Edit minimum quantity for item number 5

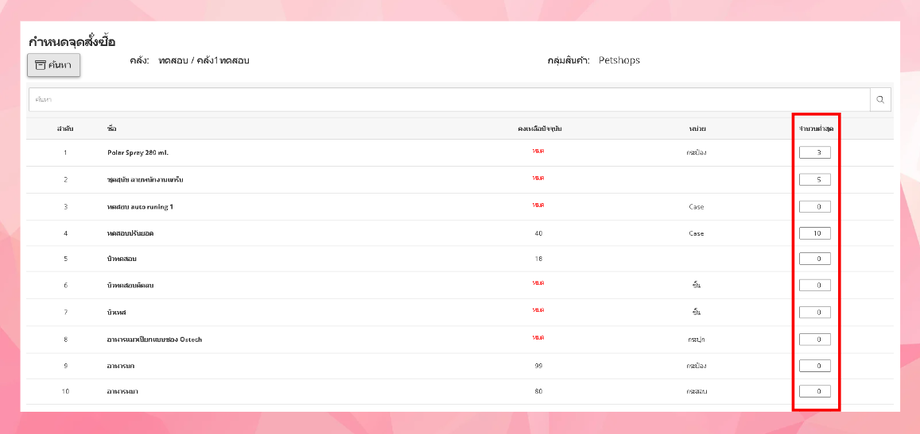[815, 259]
